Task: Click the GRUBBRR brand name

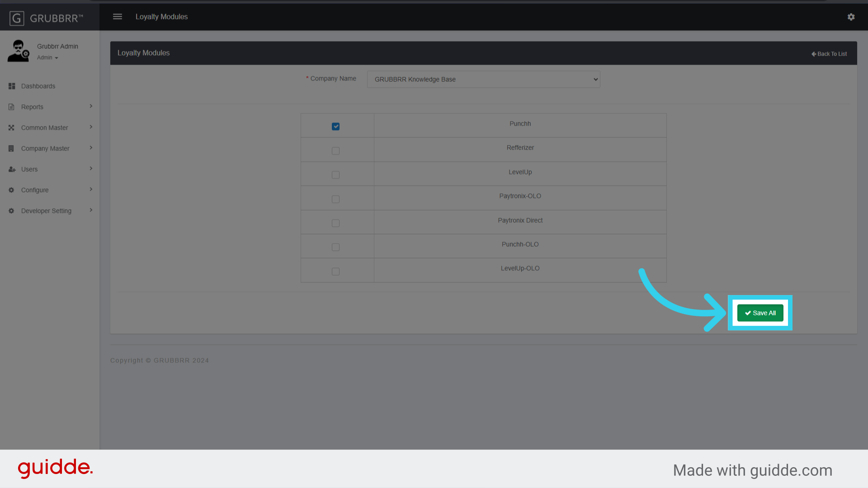Action: point(57,19)
